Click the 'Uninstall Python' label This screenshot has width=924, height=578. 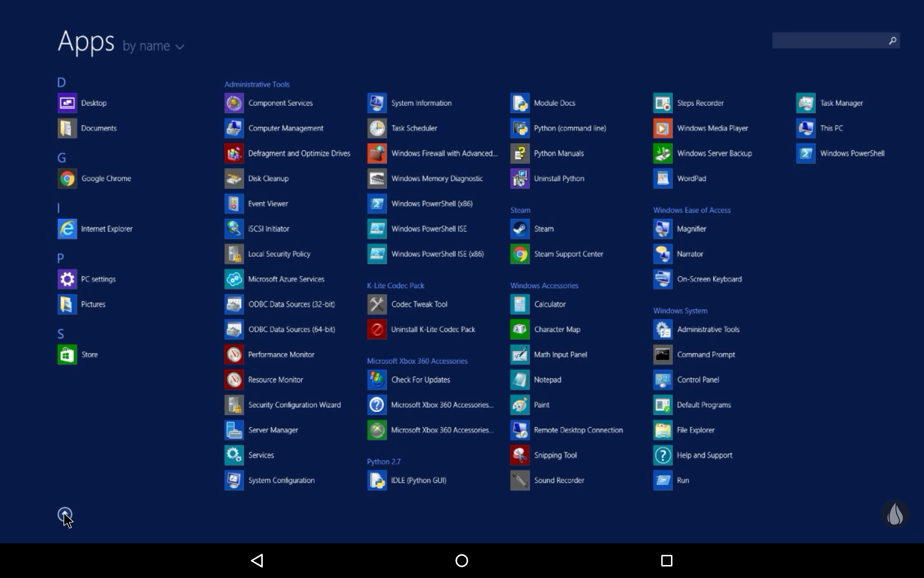pyautogui.click(x=559, y=178)
